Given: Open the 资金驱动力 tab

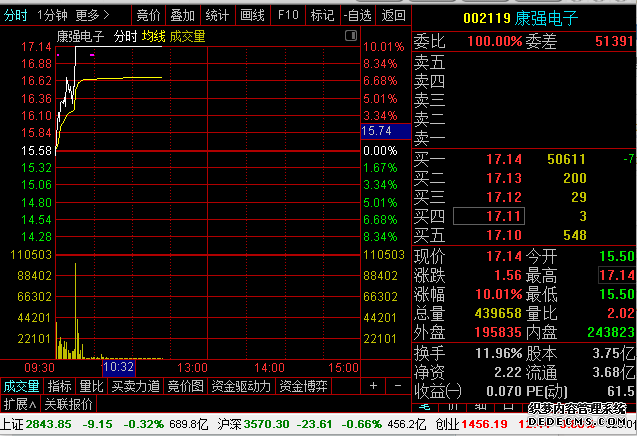Looking at the screenshot, I should point(241,386).
